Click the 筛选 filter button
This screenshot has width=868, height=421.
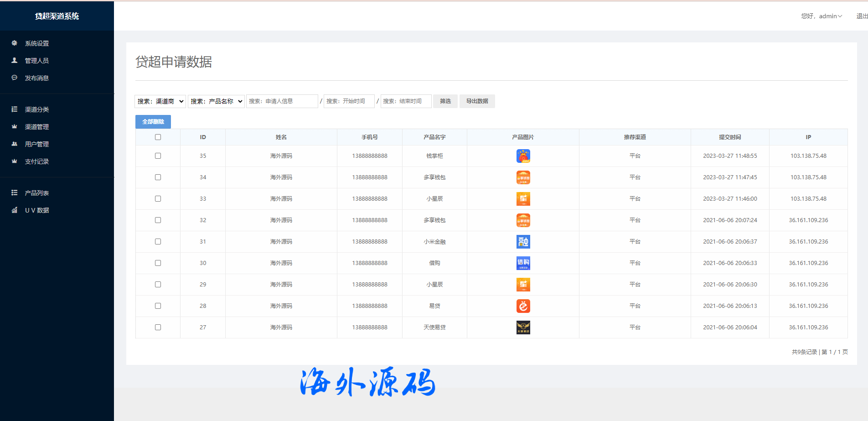coord(445,101)
